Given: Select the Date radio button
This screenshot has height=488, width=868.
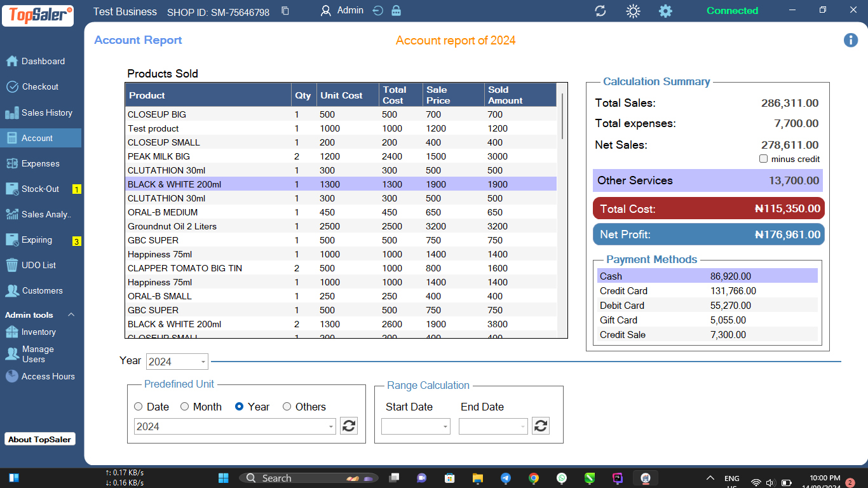Looking at the screenshot, I should (139, 407).
